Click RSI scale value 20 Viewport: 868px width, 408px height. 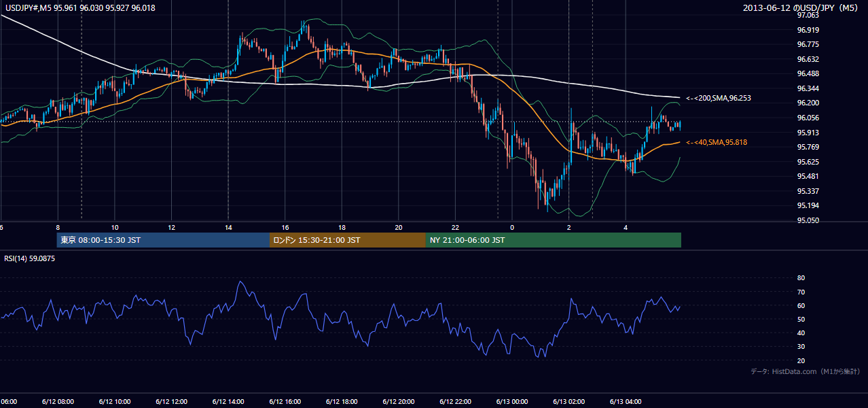[801, 360]
